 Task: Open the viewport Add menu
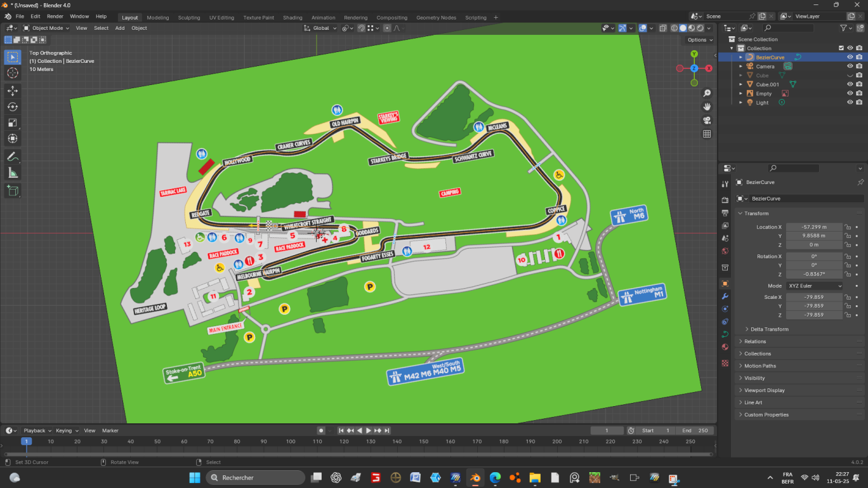(120, 28)
